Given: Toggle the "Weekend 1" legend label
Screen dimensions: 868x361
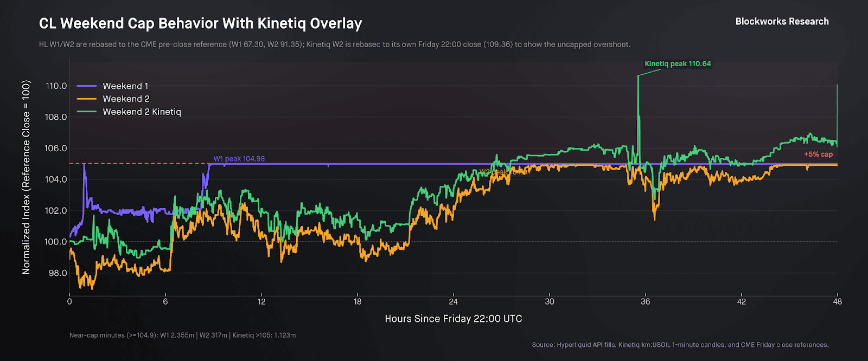Looking at the screenshot, I should 125,86.
